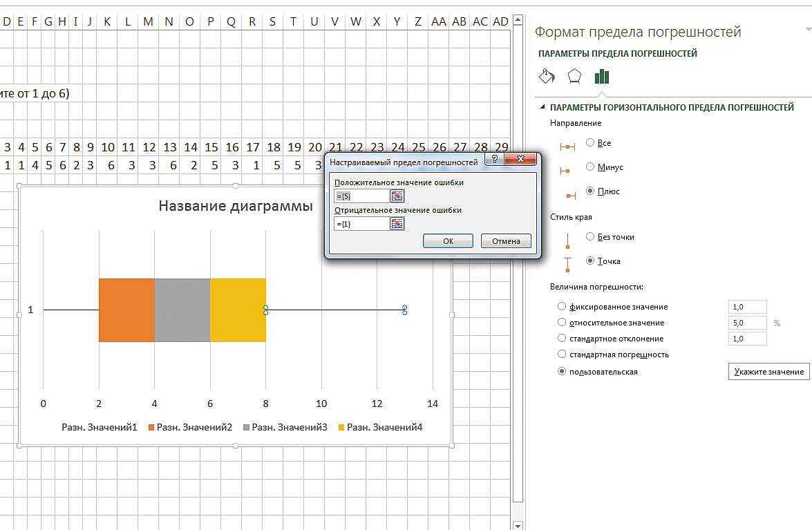Open the format pane options dropdown arrow
Viewport: 812px width, 530px height.
point(808,30)
